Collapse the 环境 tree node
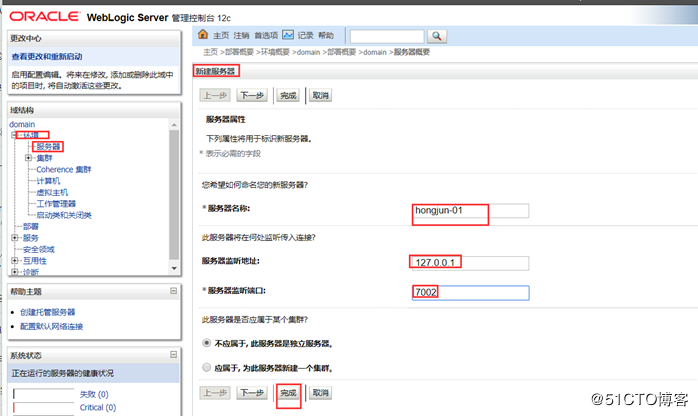 click(14, 135)
